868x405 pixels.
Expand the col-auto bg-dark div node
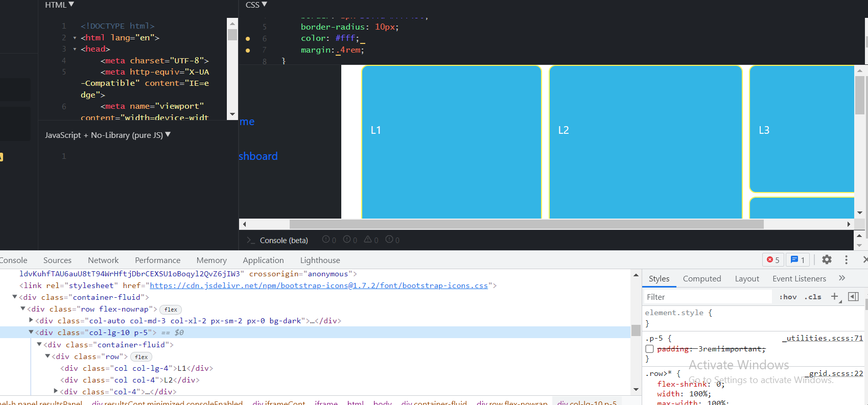tap(31, 320)
